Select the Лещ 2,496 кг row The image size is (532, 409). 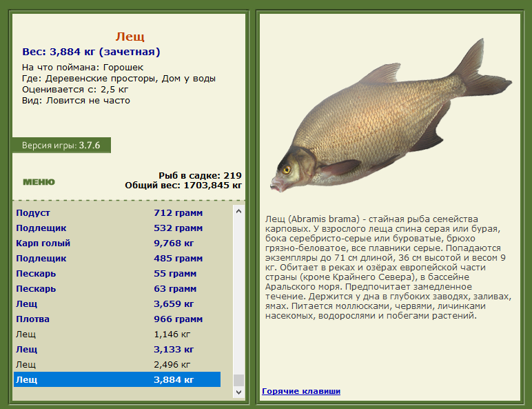(117, 364)
